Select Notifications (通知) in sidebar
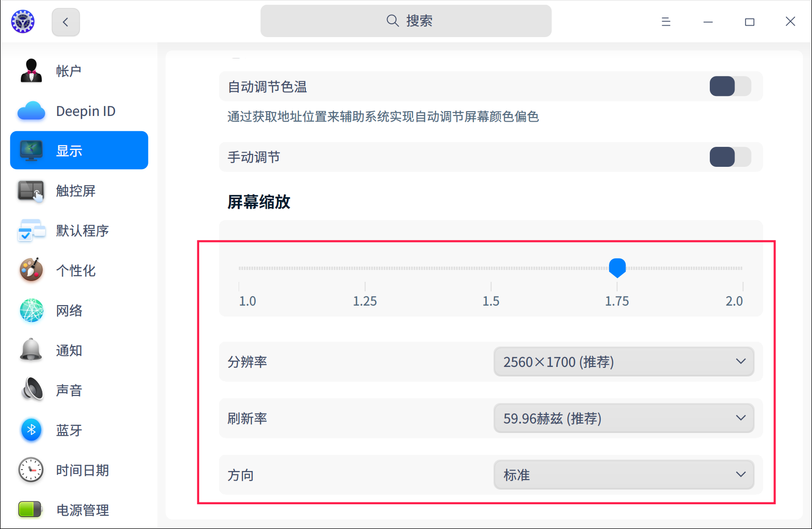 point(69,350)
